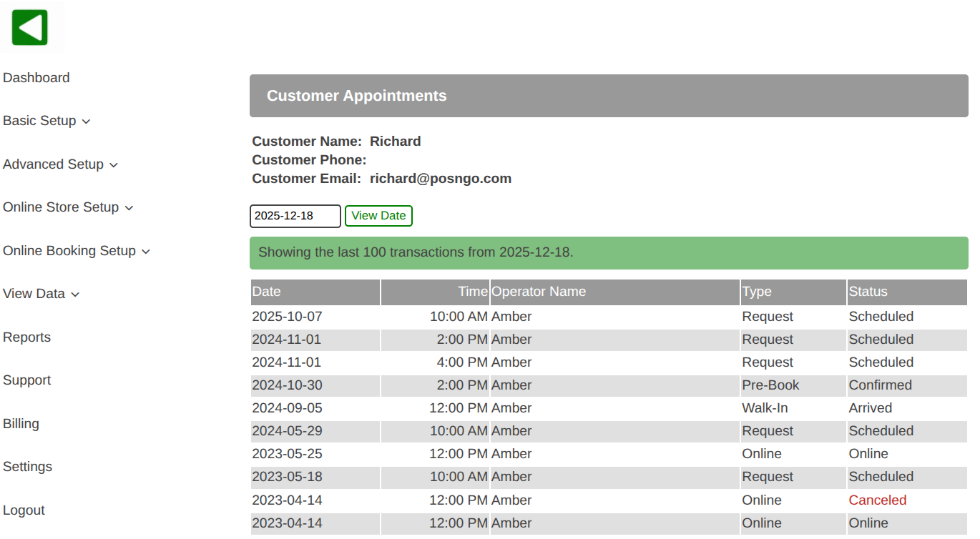Select the Walk-In appointment from 2024-09-05
The image size is (980, 539).
click(x=767, y=408)
